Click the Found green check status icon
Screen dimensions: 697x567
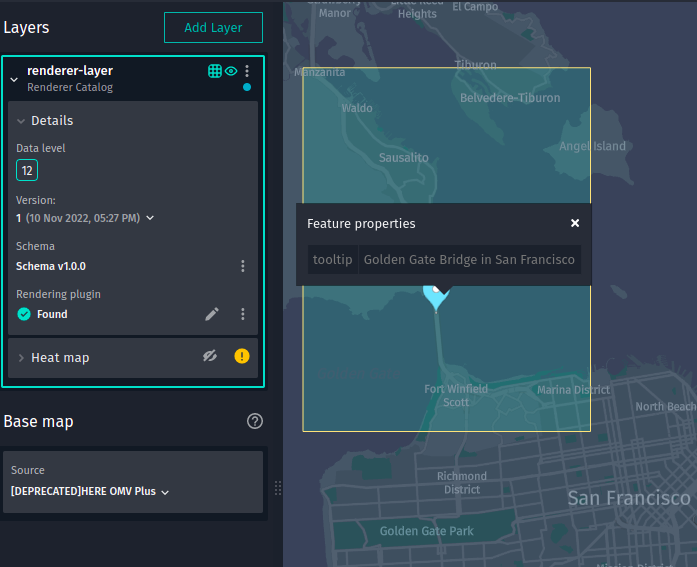coord(24,314)
